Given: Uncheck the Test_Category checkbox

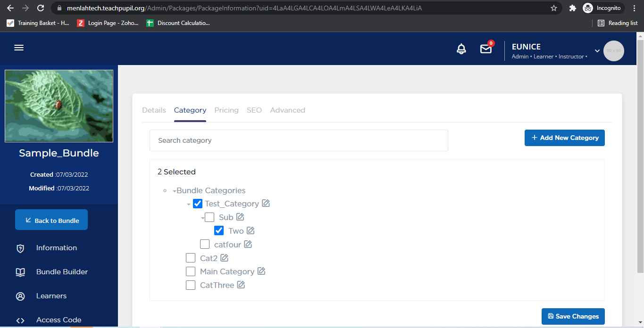Looking at the screenshot, I should [198, 204].
